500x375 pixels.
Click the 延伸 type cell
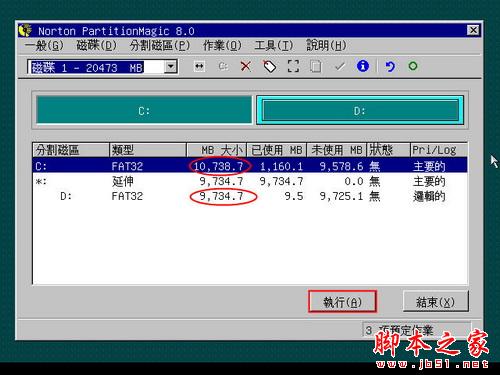(123, 181)
